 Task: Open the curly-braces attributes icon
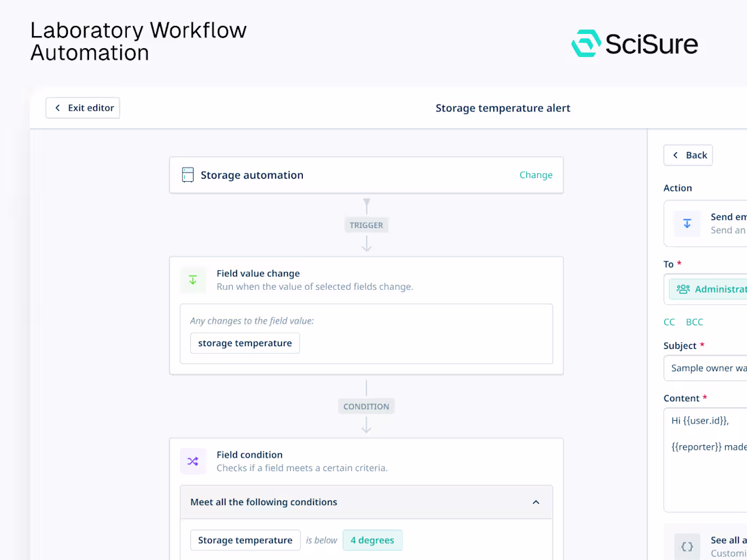[x=687, y=546]
